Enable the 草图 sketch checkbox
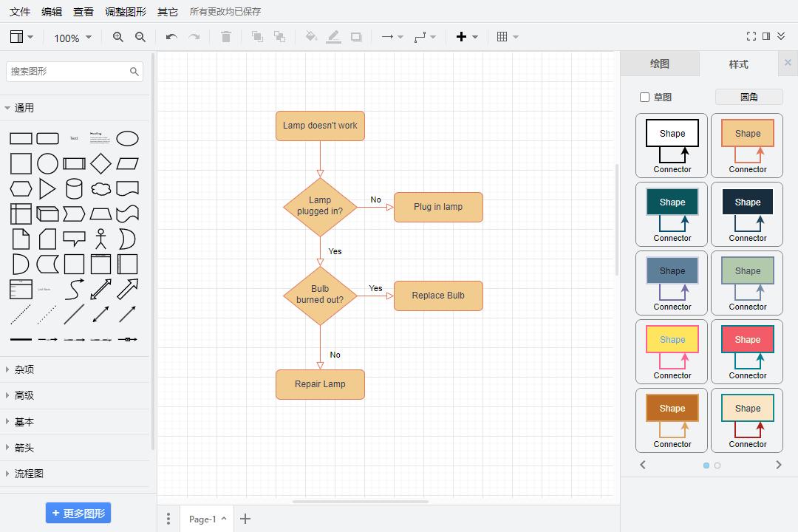This screenshot has height=532, width=798. click(x=645, y=97)
